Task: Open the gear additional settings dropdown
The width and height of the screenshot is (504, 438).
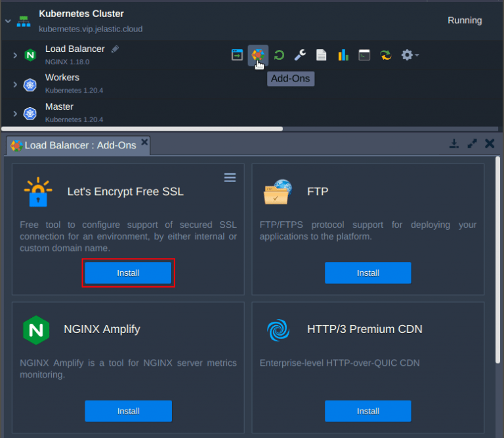Action: coord(409,55)
